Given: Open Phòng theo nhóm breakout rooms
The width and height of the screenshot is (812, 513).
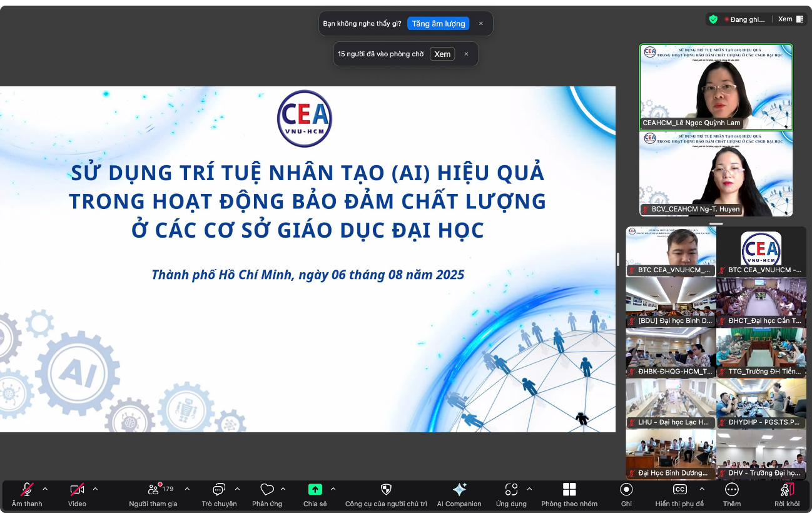Looking at the screenshot, I should point(569,490).
